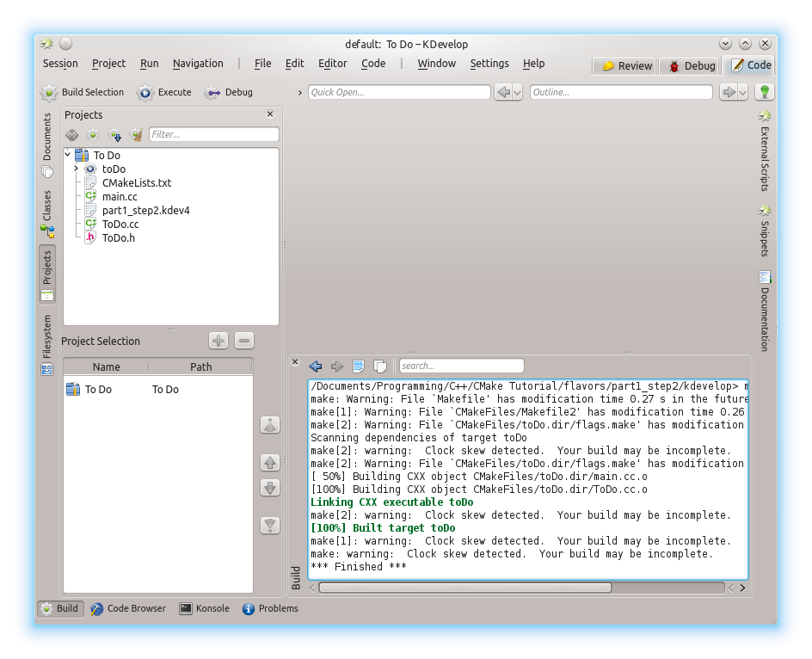Image resolution: width=812 pixels, height=659 pixels.
Task: Sort by the Name column header
Action: (106, 366)
